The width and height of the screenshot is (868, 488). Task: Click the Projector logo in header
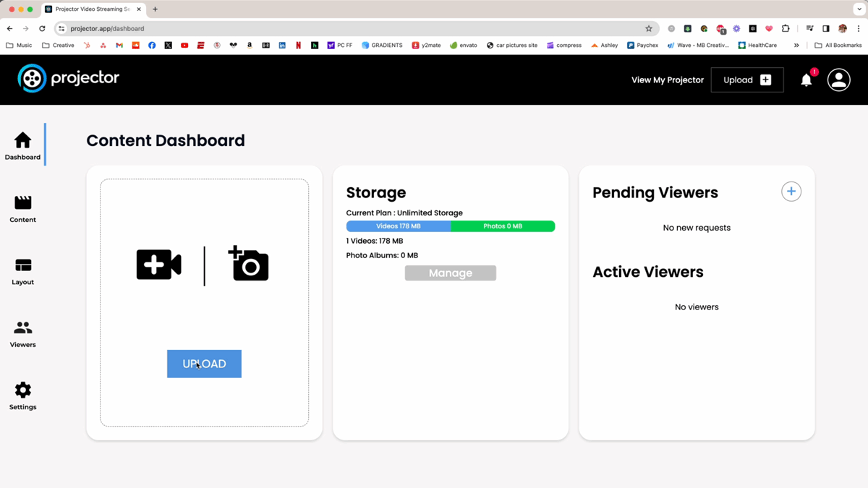pyautogui.click(x=69, y=79)
